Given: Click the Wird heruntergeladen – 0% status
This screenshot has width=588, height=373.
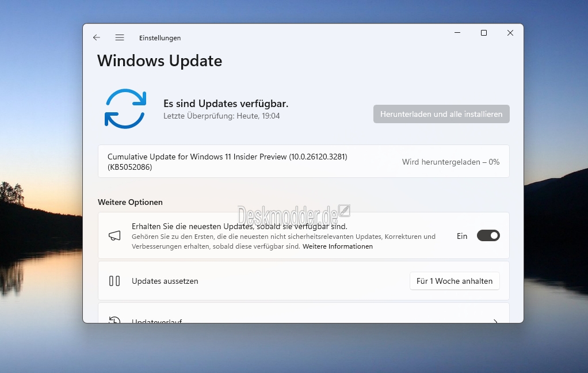Looking at the screenshot, I should tap(450, 162).
